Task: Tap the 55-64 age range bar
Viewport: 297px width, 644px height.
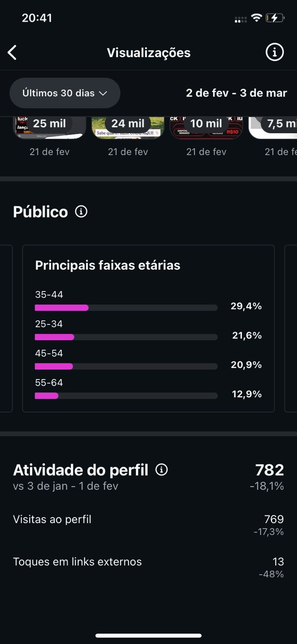Action: (126, 396)
